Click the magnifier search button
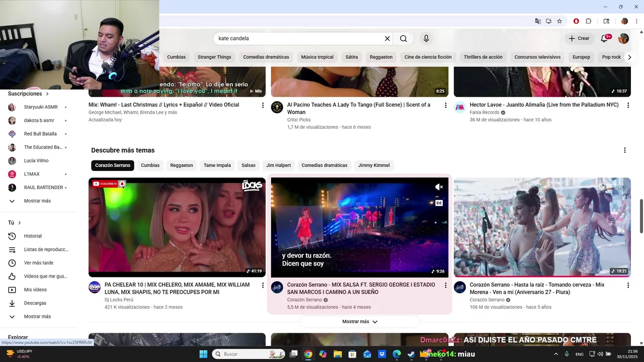 click(404, 39)
